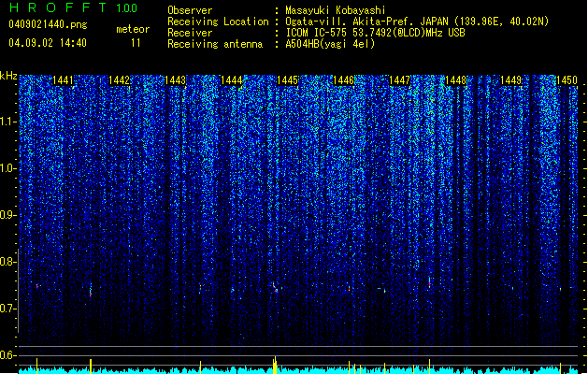Select the A504HB(yagi 4el) antenna text

[x=330, y=44]
